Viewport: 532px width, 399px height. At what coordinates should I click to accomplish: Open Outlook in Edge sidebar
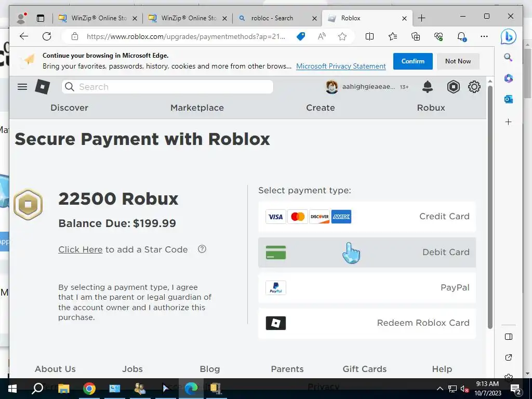[508, 99]
